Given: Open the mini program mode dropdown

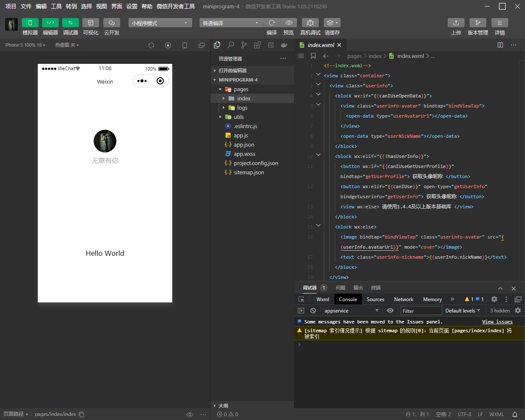Looking at the screenshot, I should 160,23.
